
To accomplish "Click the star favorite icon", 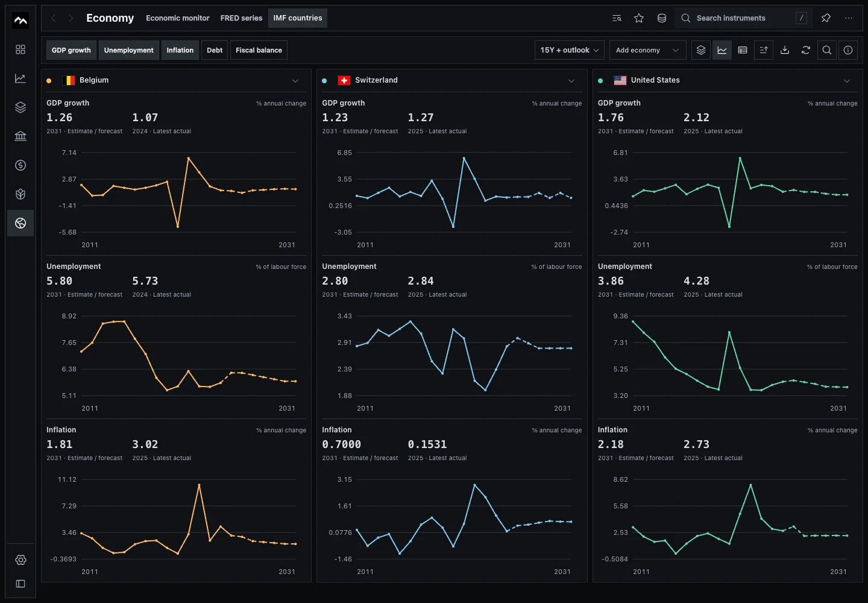I will [639, 18].
